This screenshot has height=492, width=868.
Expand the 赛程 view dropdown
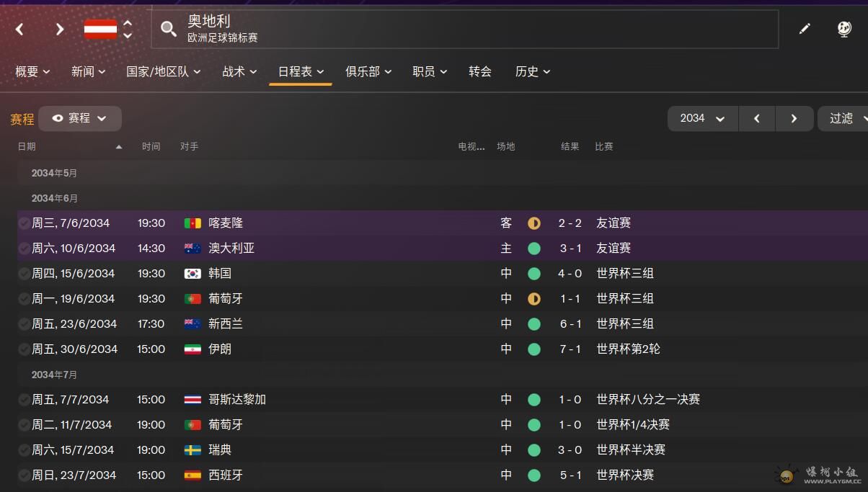tap(79, 118)
